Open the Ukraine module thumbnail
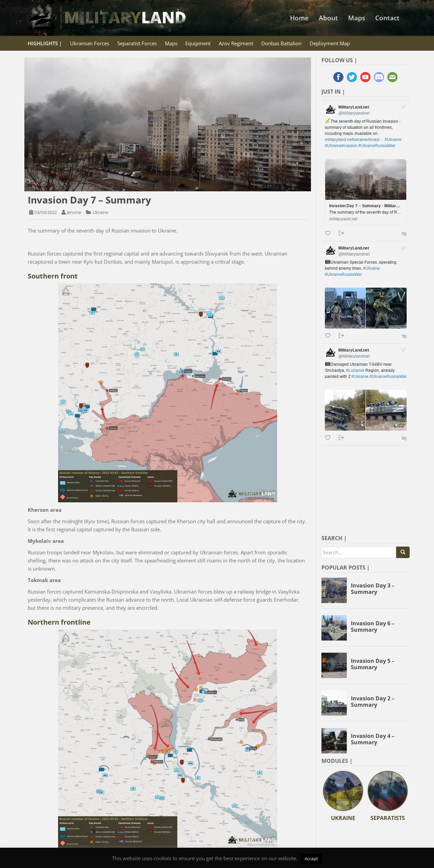 (343, 791)
